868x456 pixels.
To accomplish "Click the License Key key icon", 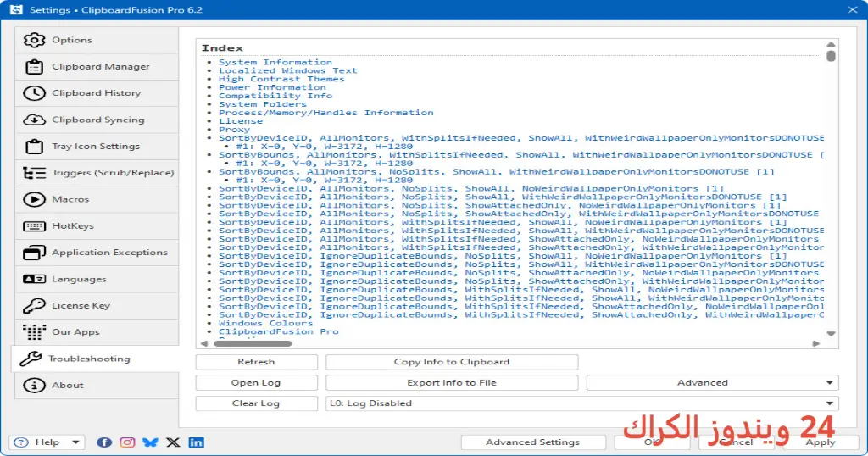I will [x=34, y=305].
